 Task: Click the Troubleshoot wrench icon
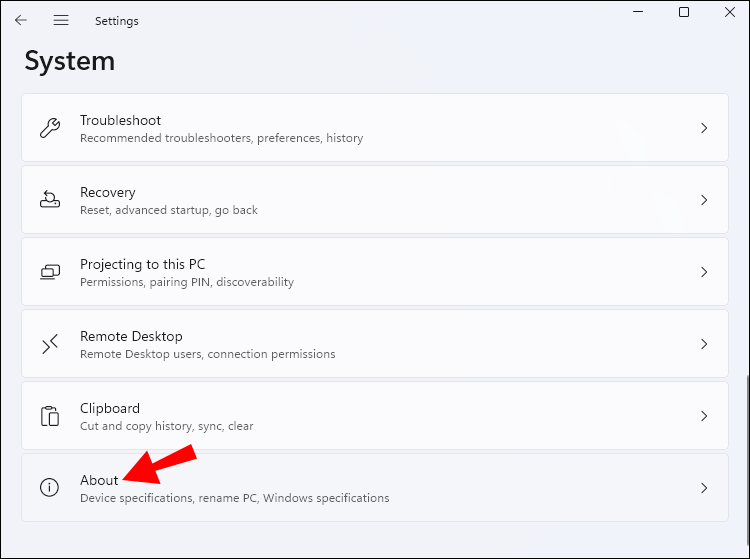click(49, 128)
